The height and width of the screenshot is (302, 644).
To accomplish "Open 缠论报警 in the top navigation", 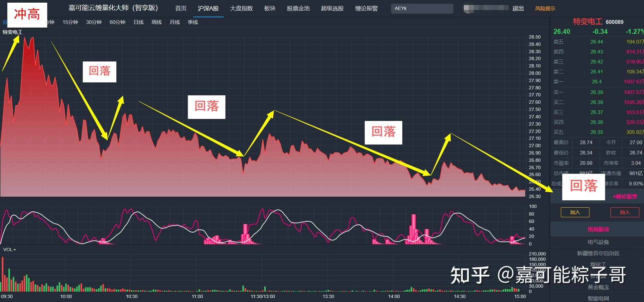I will [366, 8].
